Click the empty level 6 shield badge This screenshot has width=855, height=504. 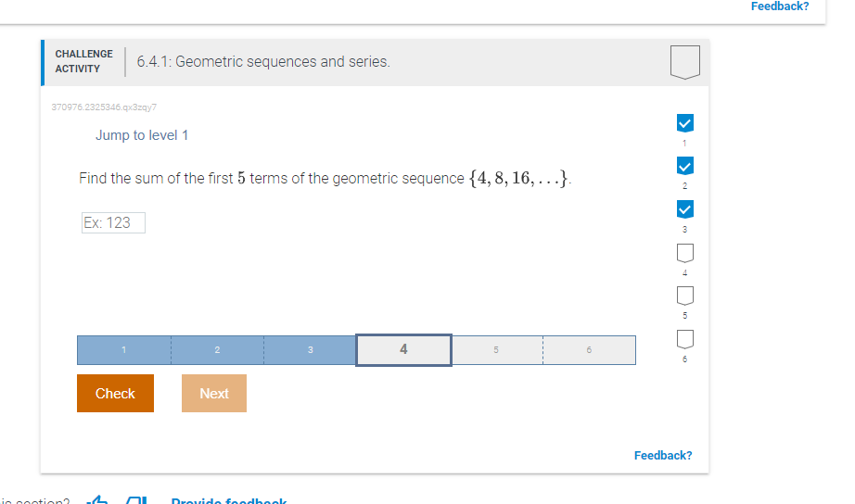point(685,339)
